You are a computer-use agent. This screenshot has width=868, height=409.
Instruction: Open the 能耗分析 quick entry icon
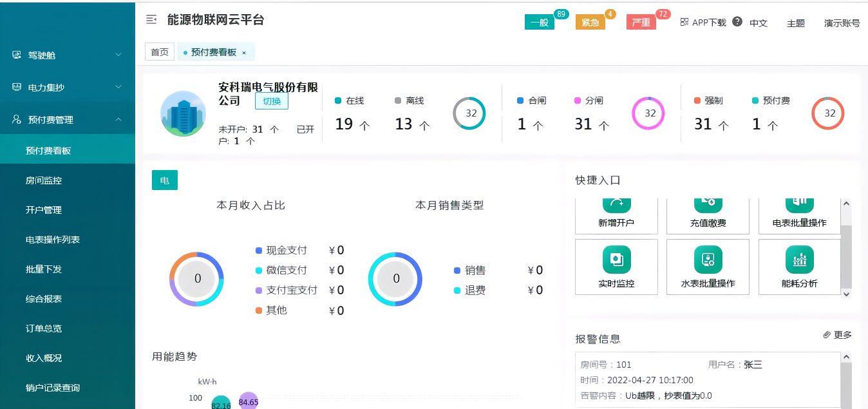coord(799,260)
